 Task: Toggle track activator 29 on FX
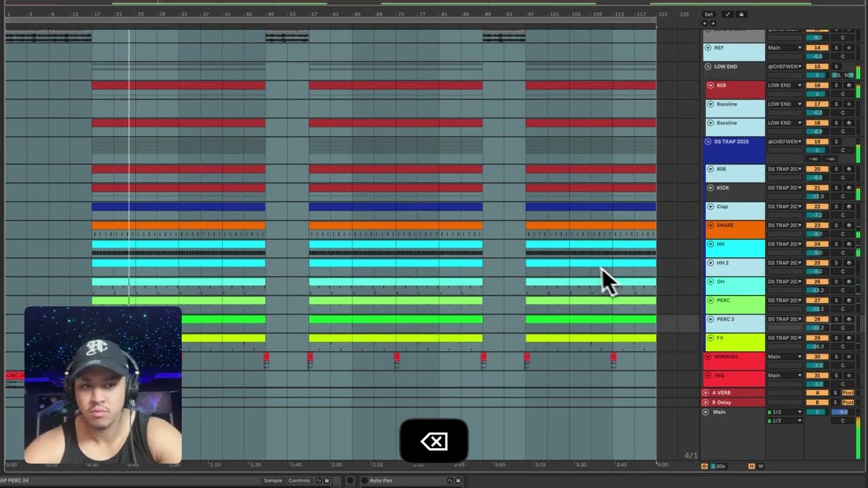[x=818, y=338]
